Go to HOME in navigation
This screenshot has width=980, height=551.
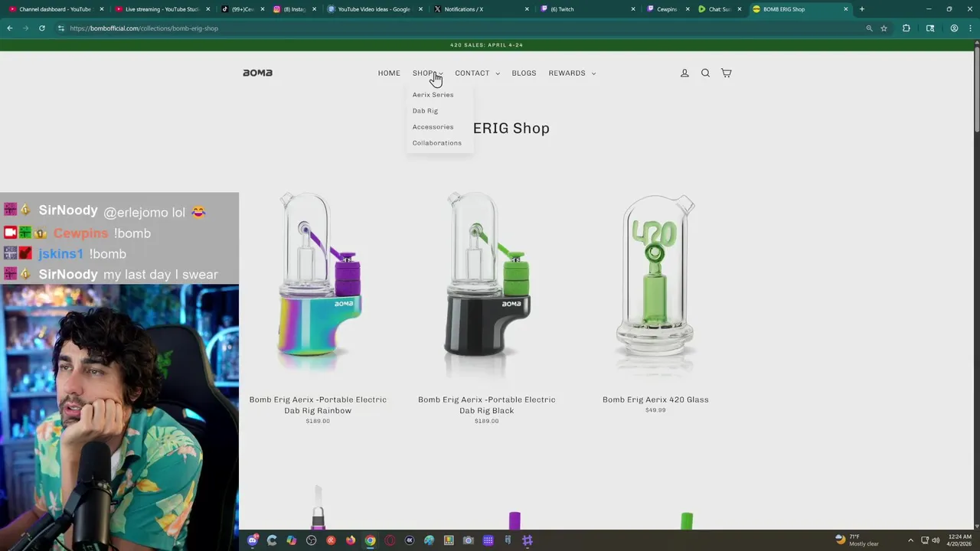click(389, 73)
